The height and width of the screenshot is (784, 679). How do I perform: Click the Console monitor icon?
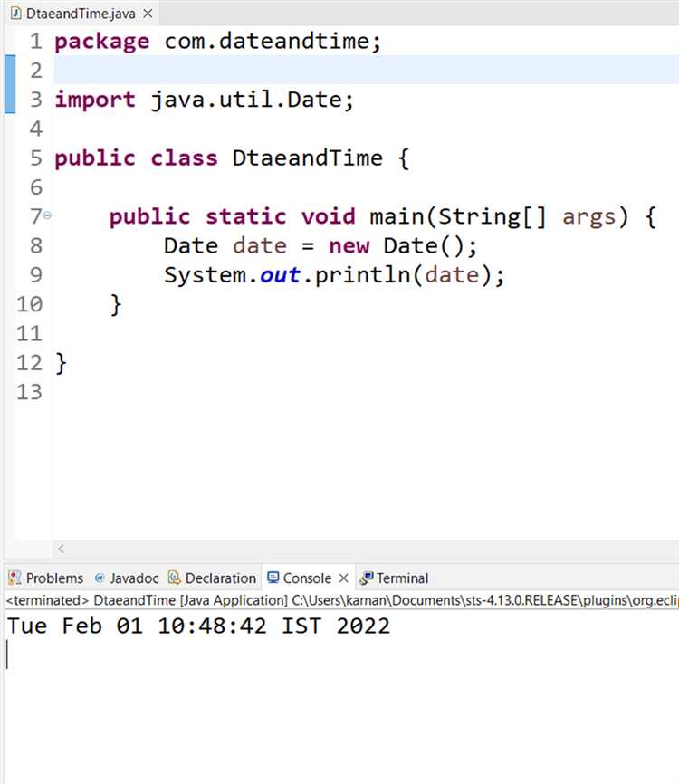pos(273,578)
